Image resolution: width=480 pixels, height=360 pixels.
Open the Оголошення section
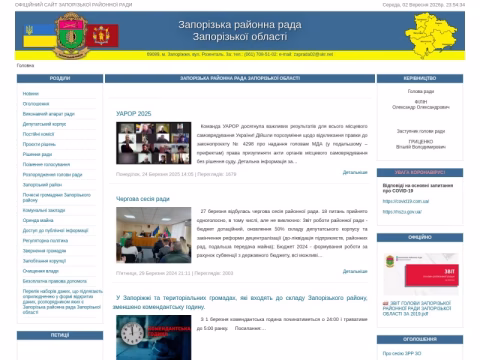(x=36, y=104)
